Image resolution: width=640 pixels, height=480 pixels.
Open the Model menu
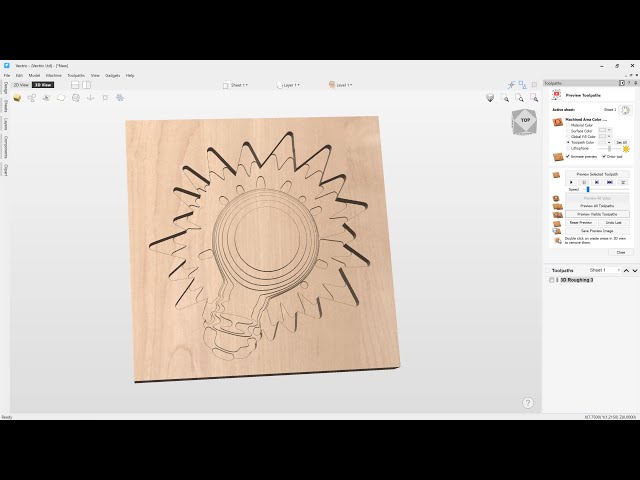coord(34,76)
